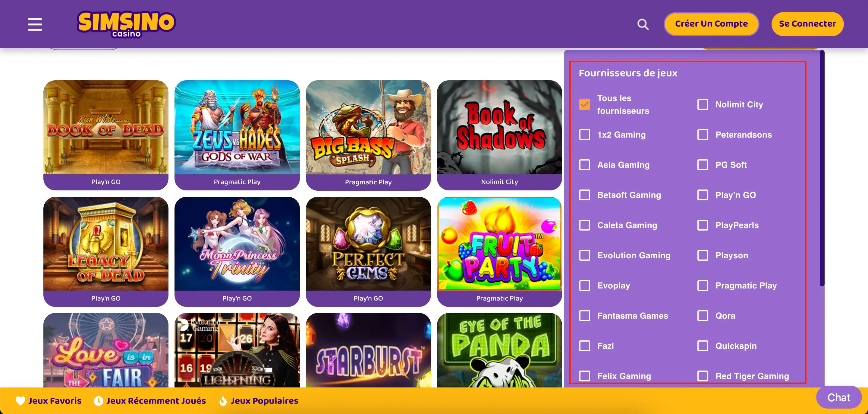868x414 pixels.
Task: Open Legacy of Dead game thumbnail
Action: [x=106, y=244]
